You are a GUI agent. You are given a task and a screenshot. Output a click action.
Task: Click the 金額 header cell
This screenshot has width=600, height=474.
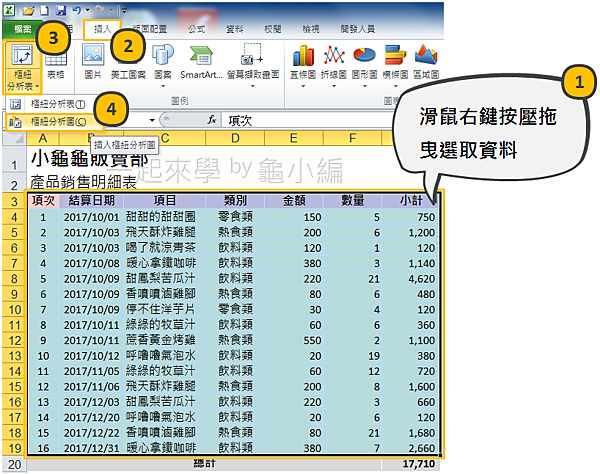coord(293,200)
